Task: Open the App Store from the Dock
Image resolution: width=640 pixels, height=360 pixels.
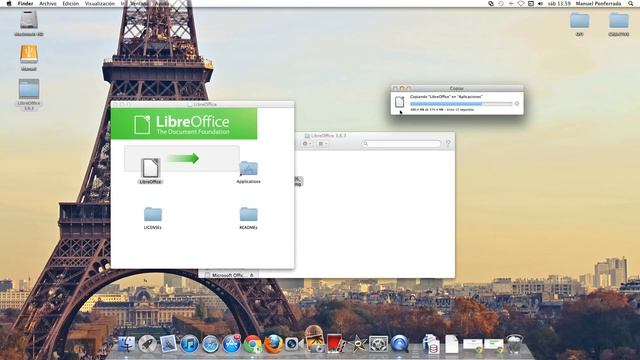Action: point(231,344)
